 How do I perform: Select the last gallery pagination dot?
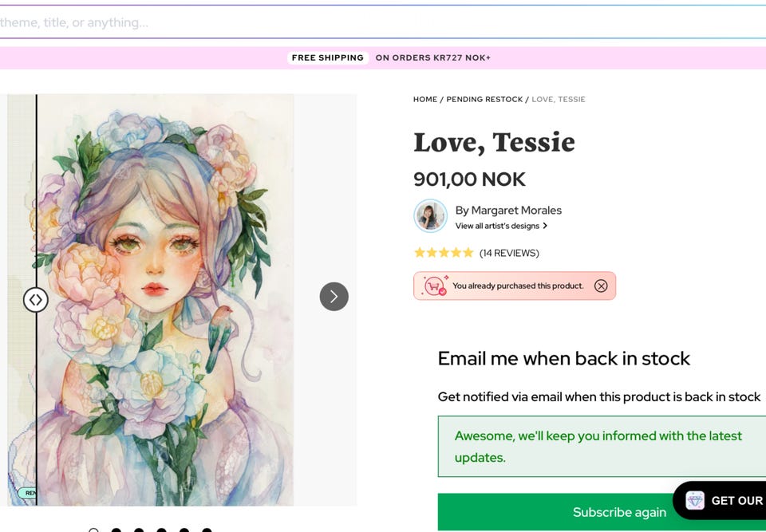click(x=207, y=530)
